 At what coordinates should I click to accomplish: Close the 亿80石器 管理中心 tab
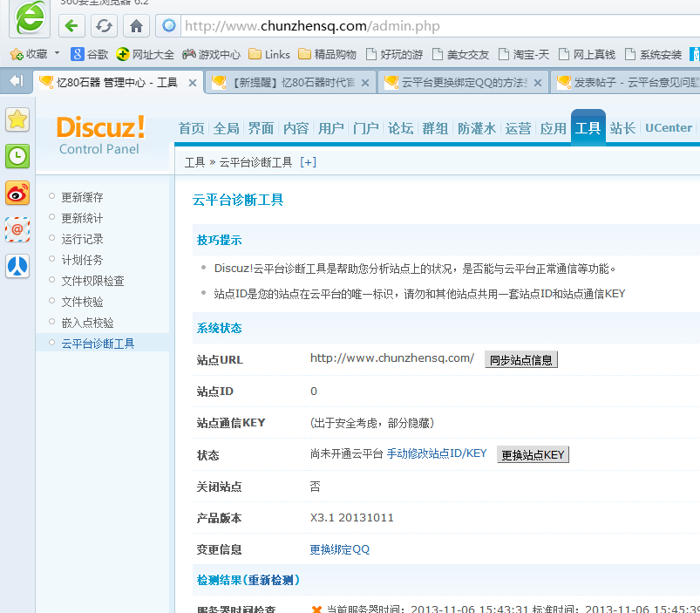coord(193,83)
